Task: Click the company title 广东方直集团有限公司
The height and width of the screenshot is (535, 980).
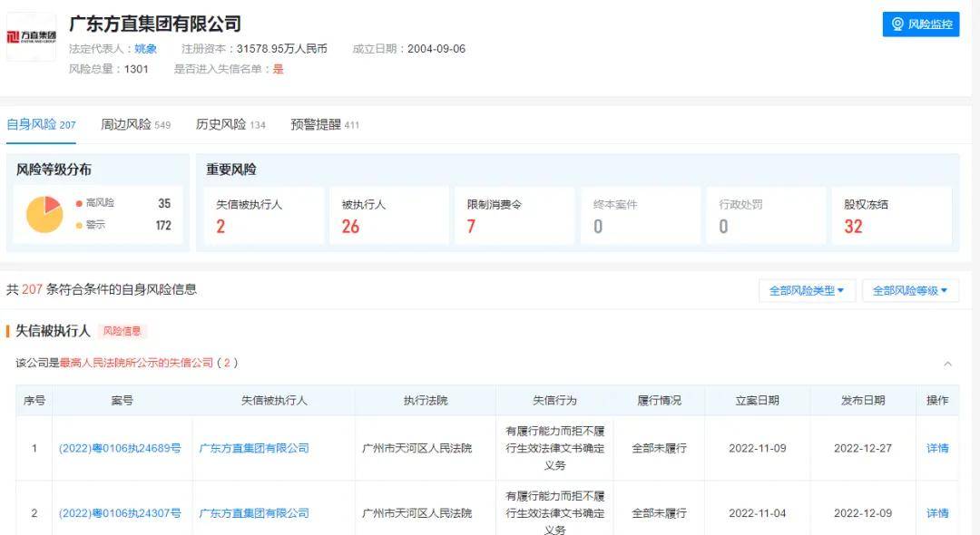Action: pos(155,24)
